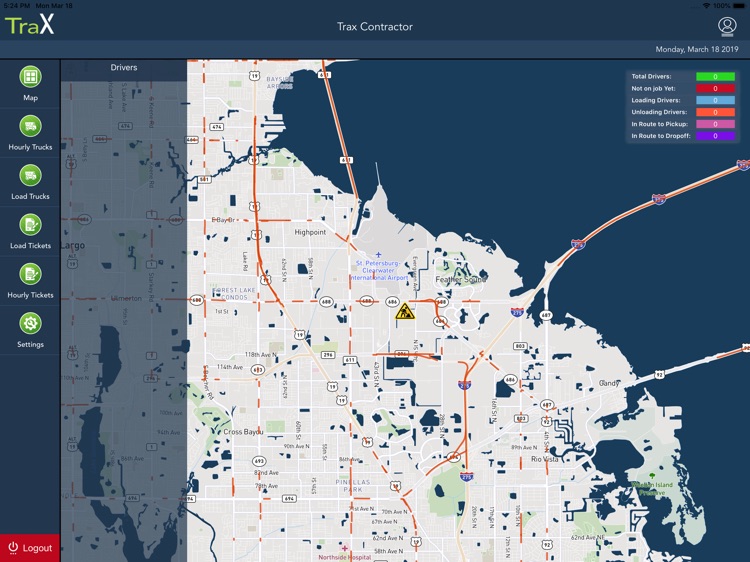This screenshot has width=750, height=562.
Task: Select the Hourly Tickets icon
Action: coord(30,274)
